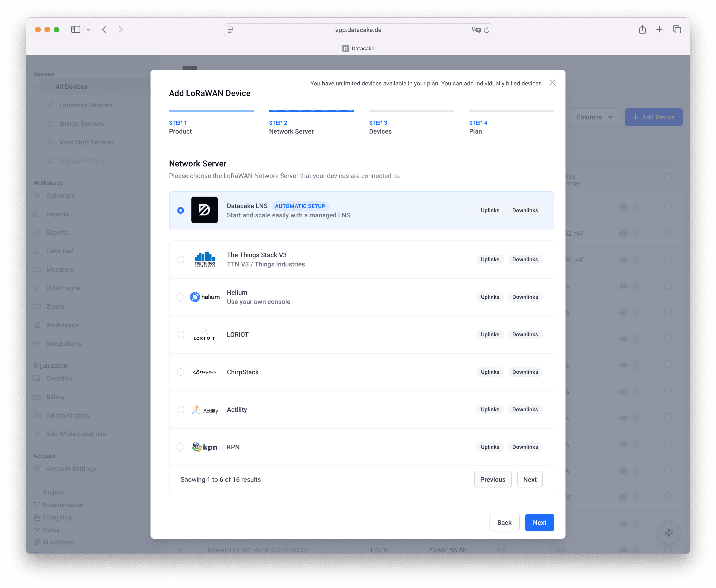Go back in Safari
The width and height of the screenshot is (716, 588).
[x=104, y=29]
